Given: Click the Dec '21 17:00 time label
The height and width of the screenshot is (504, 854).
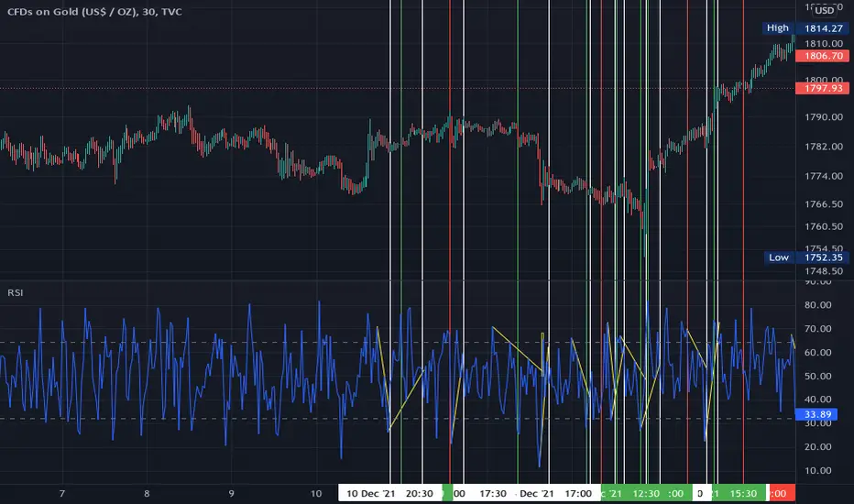Looking at the screenshot, I should pos(555,494).
